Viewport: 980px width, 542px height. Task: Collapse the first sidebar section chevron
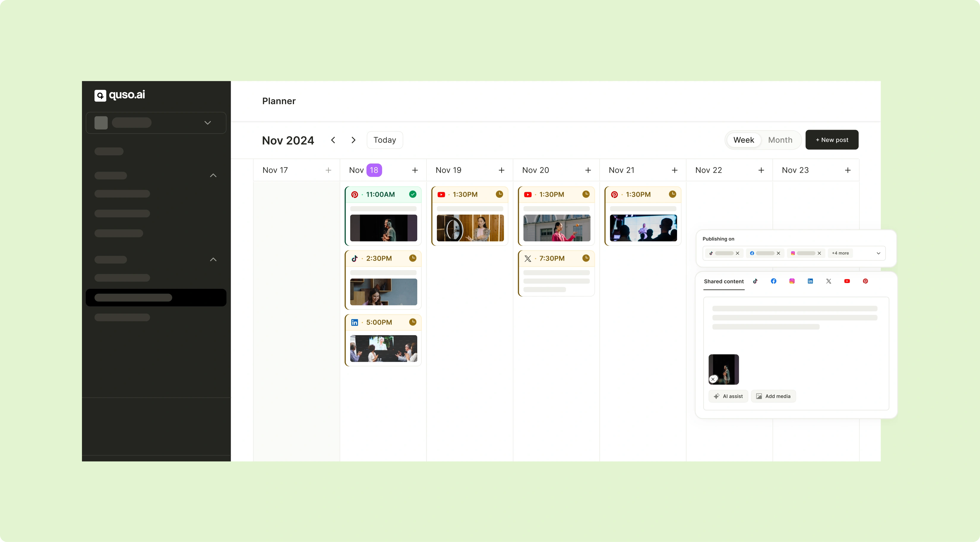[x=213, y=175]
